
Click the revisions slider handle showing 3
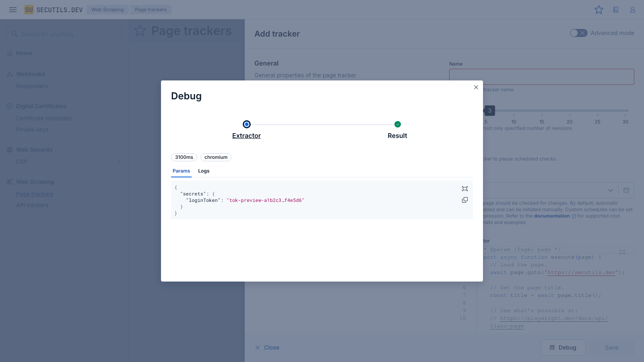(x=489, y=111)
